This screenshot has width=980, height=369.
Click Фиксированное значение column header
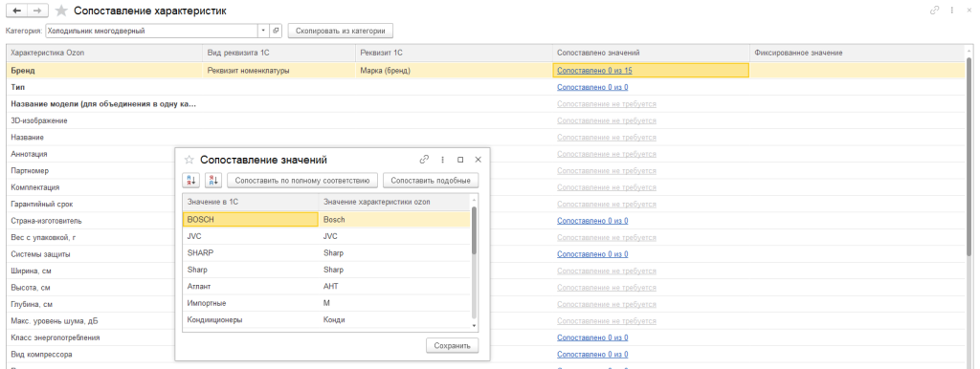click(857, 54)
